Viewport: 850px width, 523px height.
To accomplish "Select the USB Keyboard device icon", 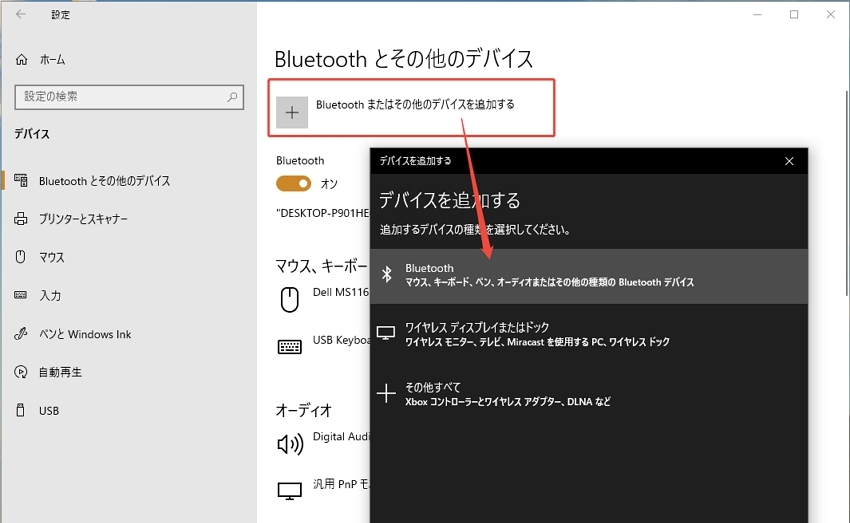I will 289,346.
